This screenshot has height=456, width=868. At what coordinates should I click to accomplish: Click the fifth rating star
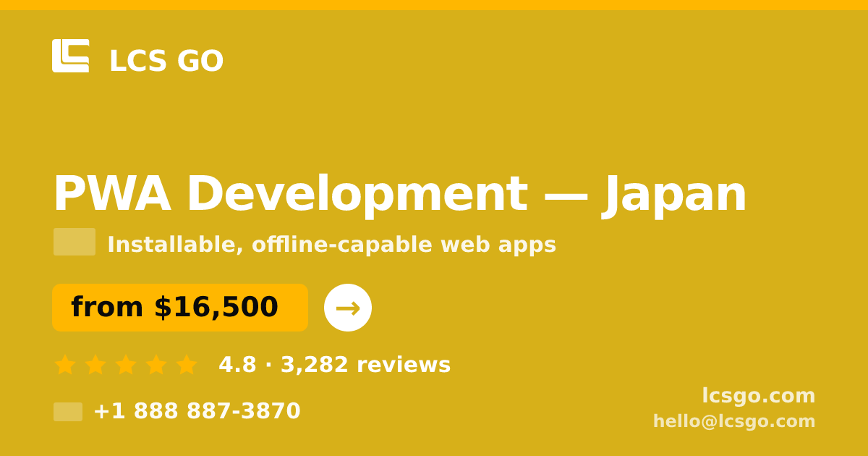pos(187,364)
